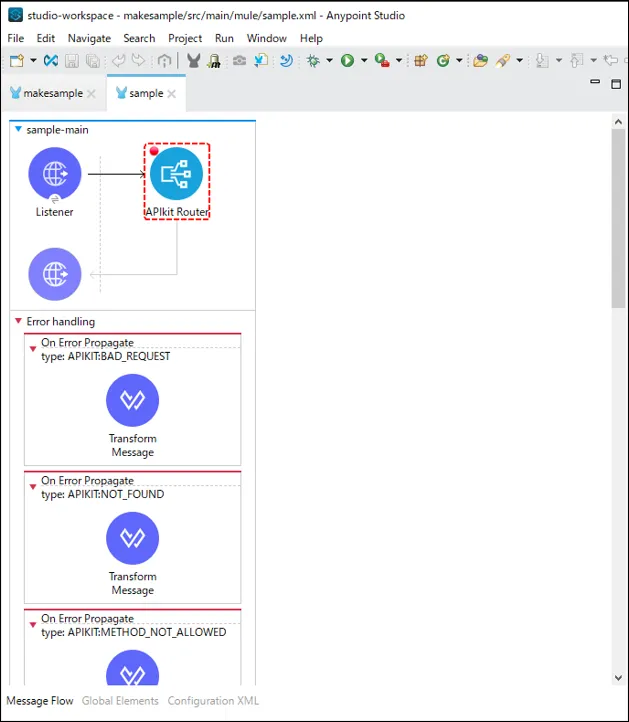This screenshot has height=722, width=629.
Task: Select the faded HTTP response icon
Action: click(x=55, y=274)
